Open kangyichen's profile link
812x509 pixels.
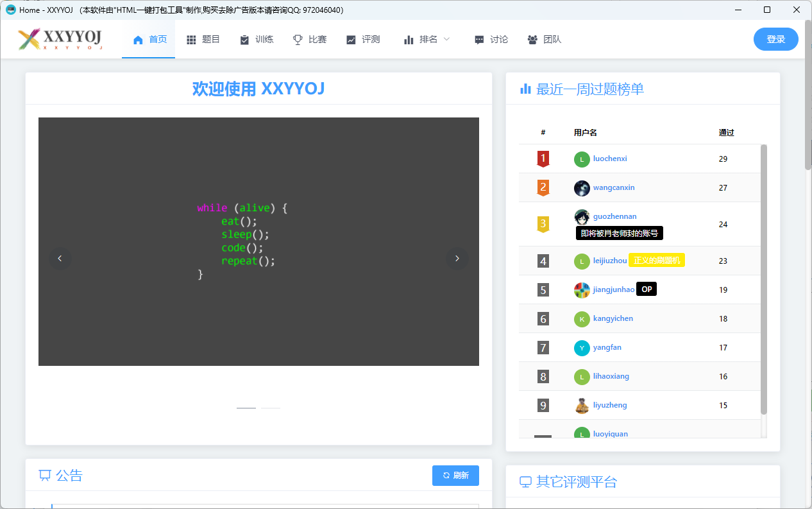(613, 318)
